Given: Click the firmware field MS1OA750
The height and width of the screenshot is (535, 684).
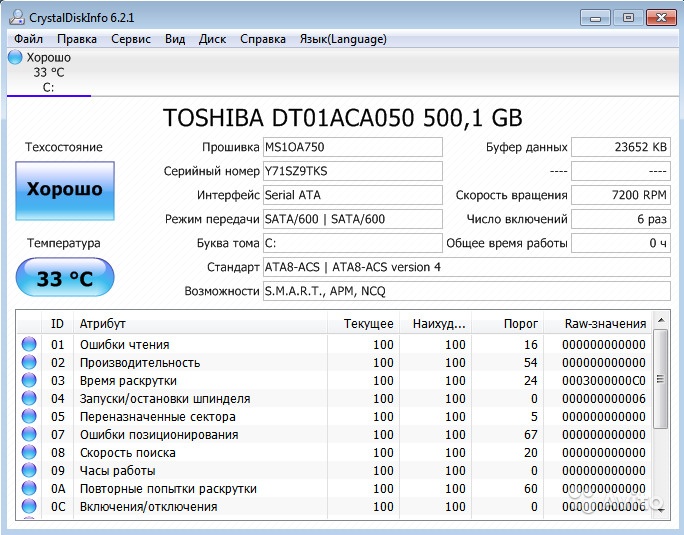Looking at the screenshot, I should click(x=352, y=147).
